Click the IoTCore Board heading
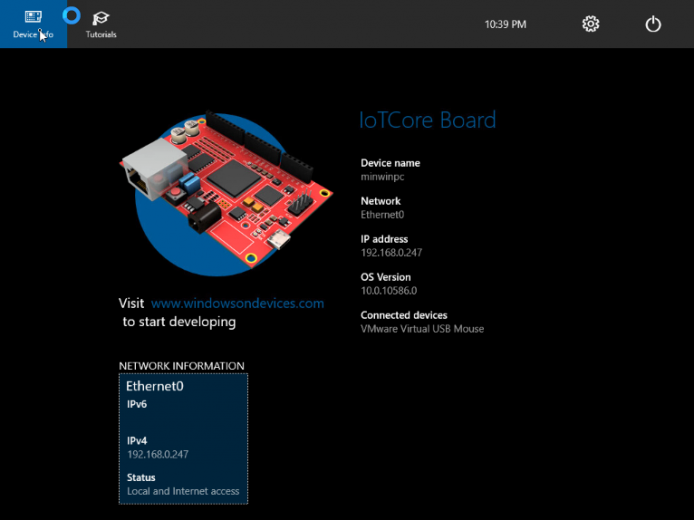The image size is (694, 520). point(427,120)
